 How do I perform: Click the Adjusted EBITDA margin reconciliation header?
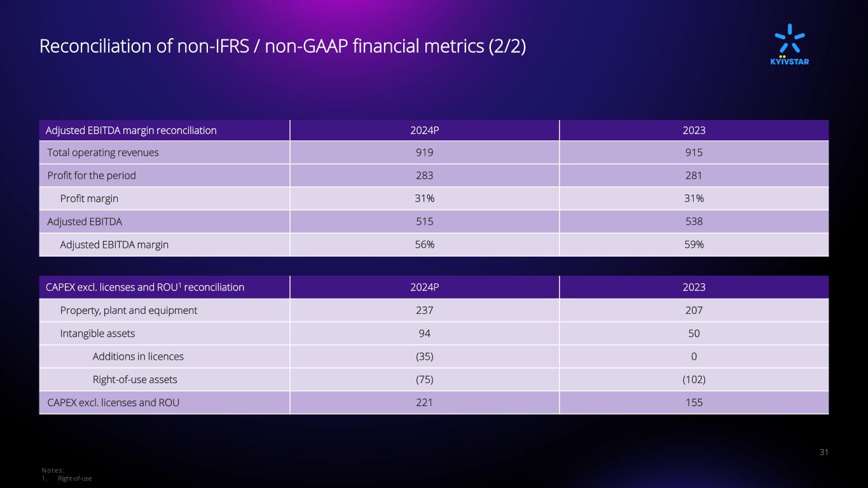pos(131,130)
